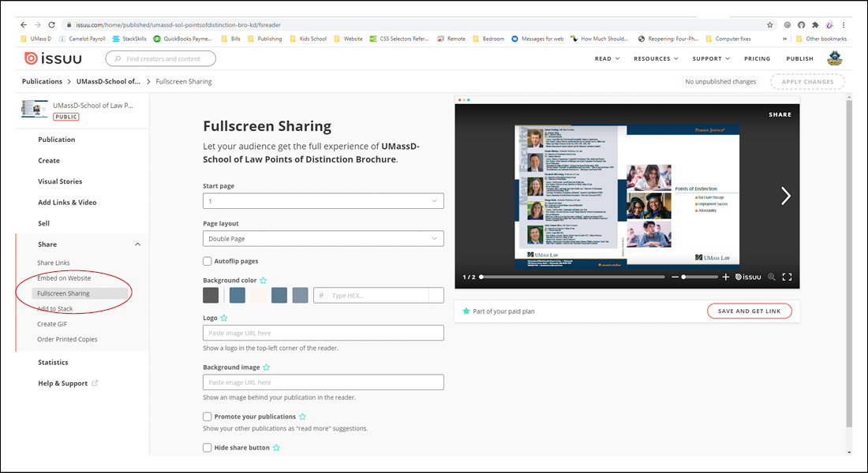Select Statistics in the left sidebar
The width and height of the screenshot is (868, 473).
[x=53, y=363]
